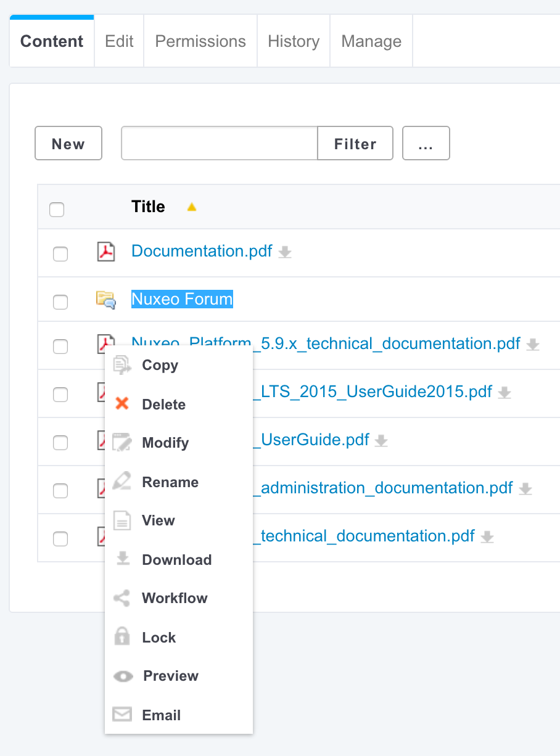Open Nuxeo_Platform_5.9.x_technical_documentation.pdf link
Screen dimensions: 560x756
(326, 343)
